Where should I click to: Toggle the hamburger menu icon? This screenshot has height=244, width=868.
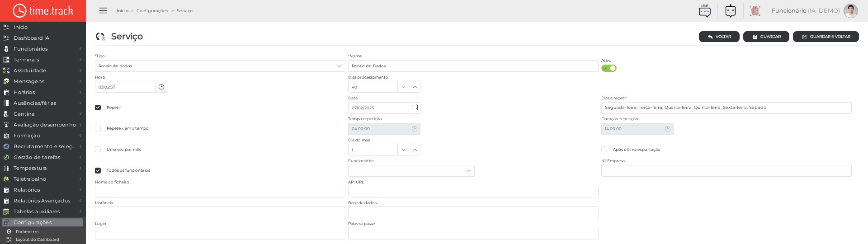[x=103, y=10]
